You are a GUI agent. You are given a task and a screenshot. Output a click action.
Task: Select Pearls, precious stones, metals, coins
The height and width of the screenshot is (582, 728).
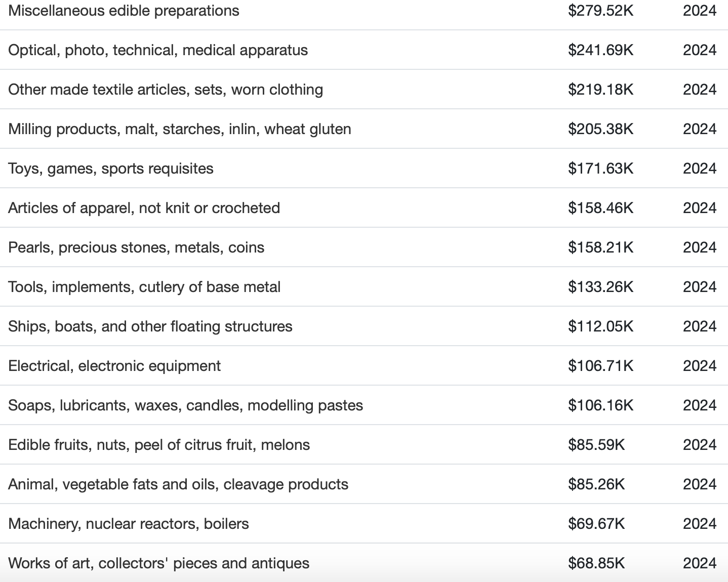pyautogui.click(x=136, y=247)
